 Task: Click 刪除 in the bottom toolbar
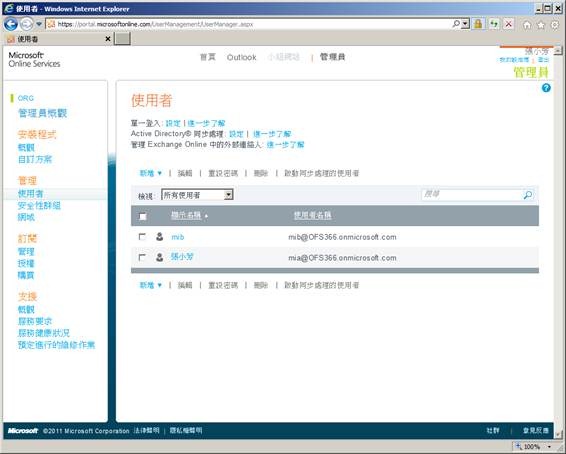(x=261, y=285)
